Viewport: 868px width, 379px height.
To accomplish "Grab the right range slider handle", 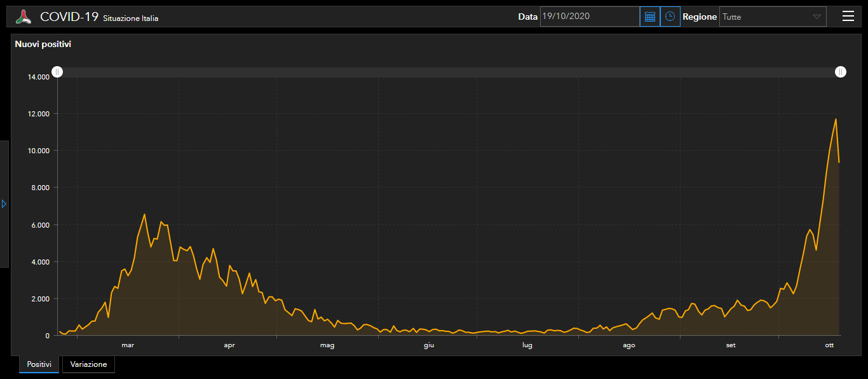I will point(841,72).
